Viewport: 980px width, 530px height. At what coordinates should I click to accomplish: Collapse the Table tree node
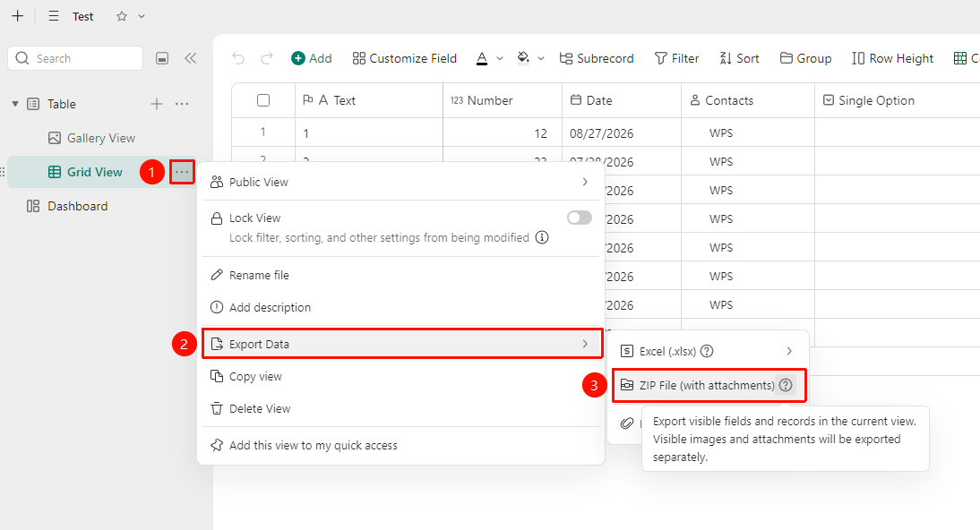[15, 104]
